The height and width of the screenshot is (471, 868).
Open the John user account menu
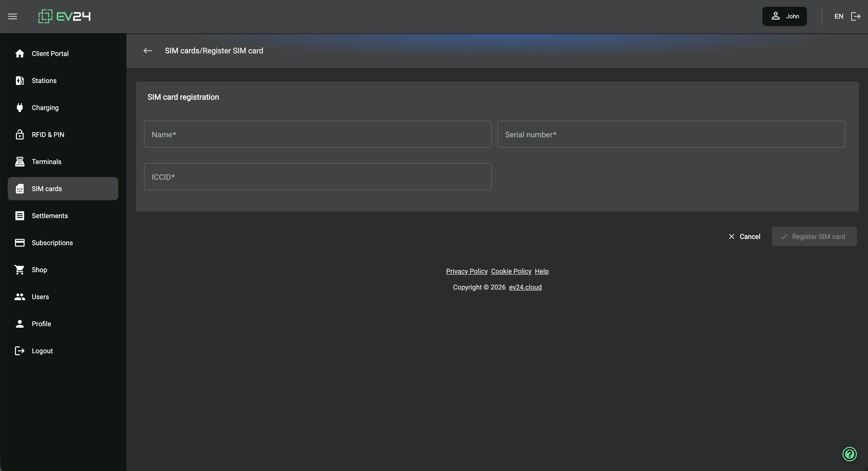(x=785, y=16)
